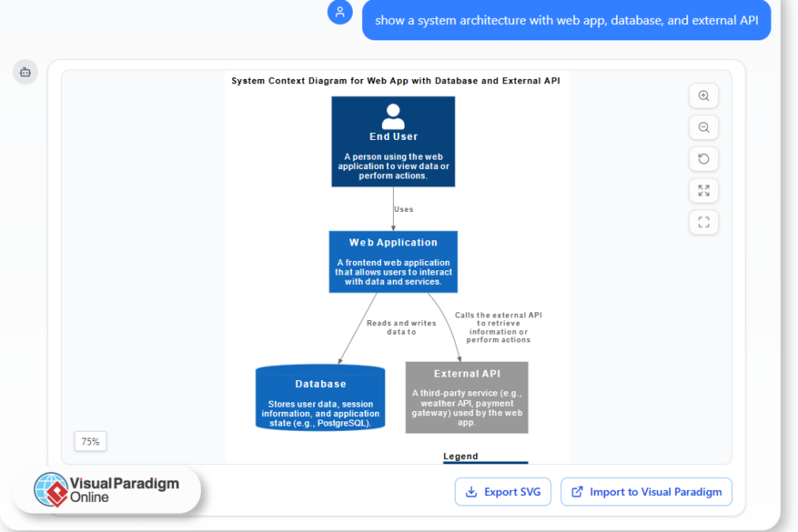Click the End User node box
The height and width of the screenshot is (532, 798).
(x=393, y=142)
